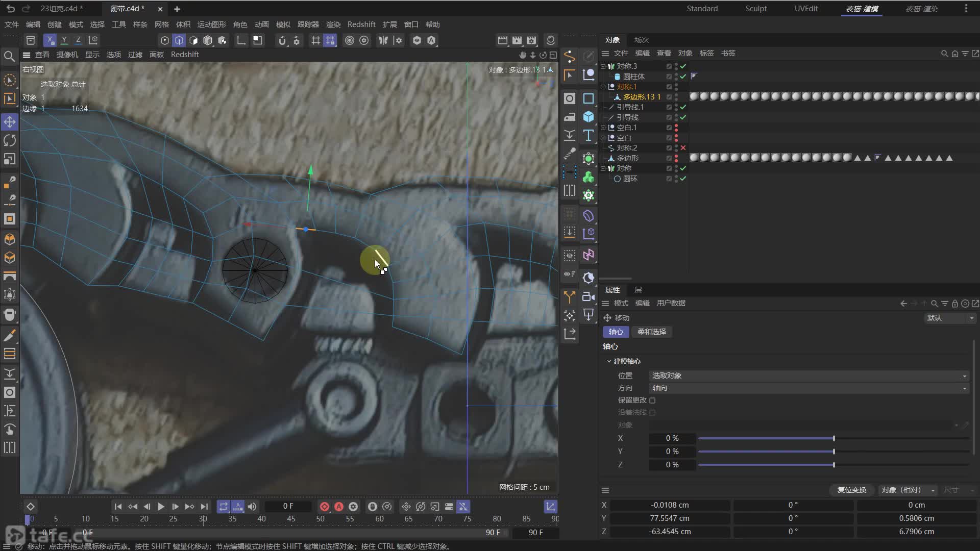Image resolution: width=980 pixels, height=551 pixels.
Task: Click the attributes back arrow
Action: [x=903, y=304]
